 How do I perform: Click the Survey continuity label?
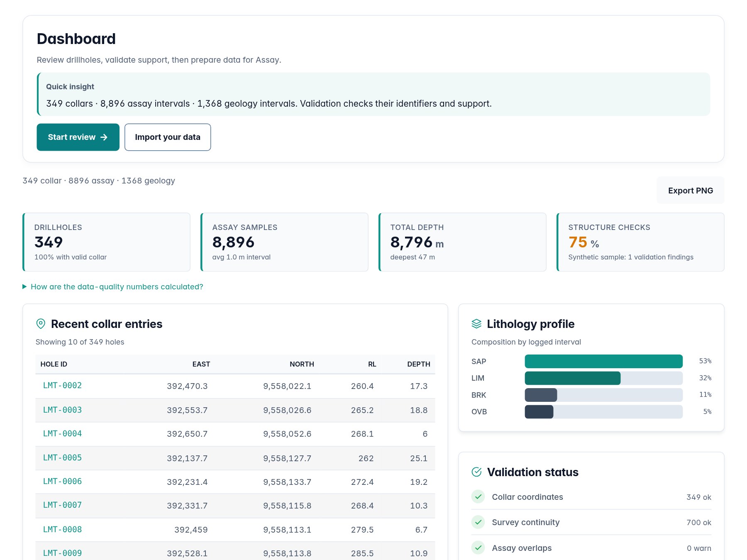(526, 522)
